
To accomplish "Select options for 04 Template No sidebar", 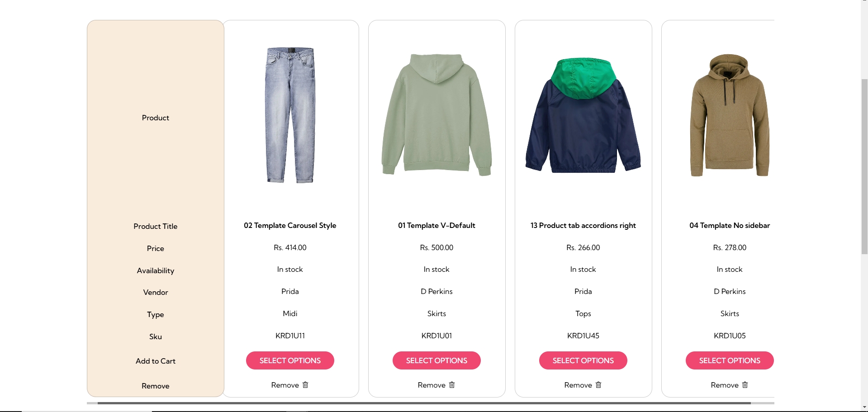I will 730,360.
